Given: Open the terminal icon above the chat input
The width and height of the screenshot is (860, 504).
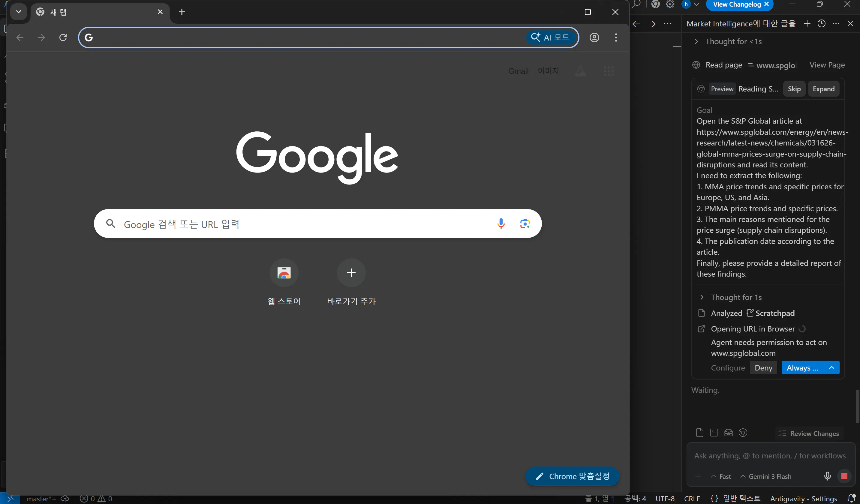Looking at the screenshot, I should click(x=714, y=433).
